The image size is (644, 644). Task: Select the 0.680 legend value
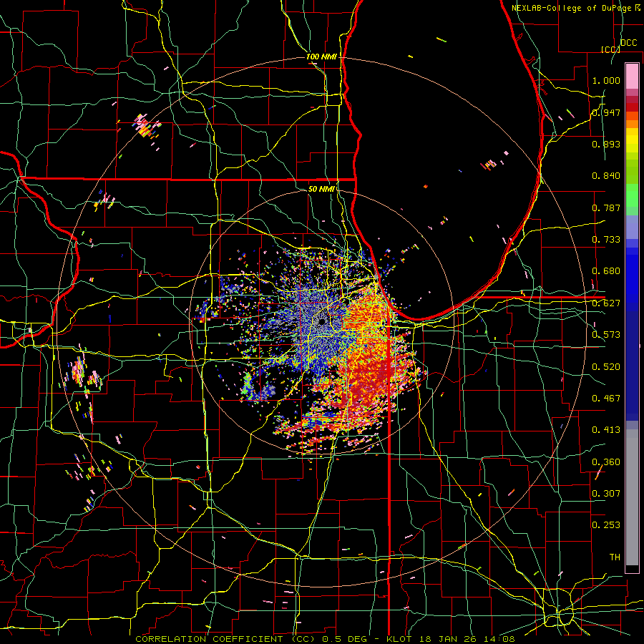point(606,271)
